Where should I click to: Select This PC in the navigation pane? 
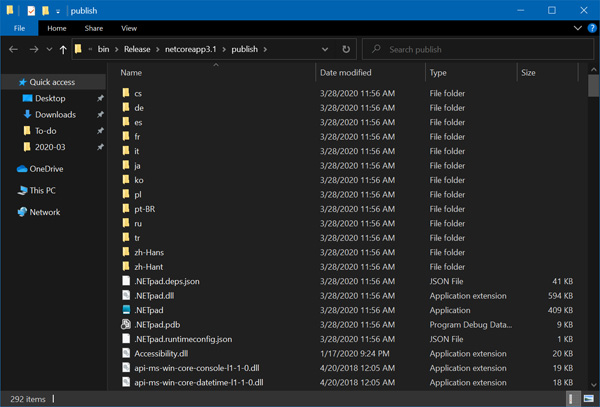tap(42, 190)
